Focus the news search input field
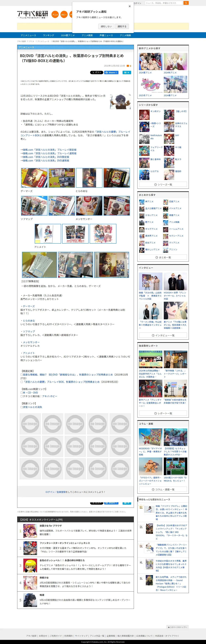Image resolution: width=206 pixels, height=644 pixels. (x=163, y=3)
